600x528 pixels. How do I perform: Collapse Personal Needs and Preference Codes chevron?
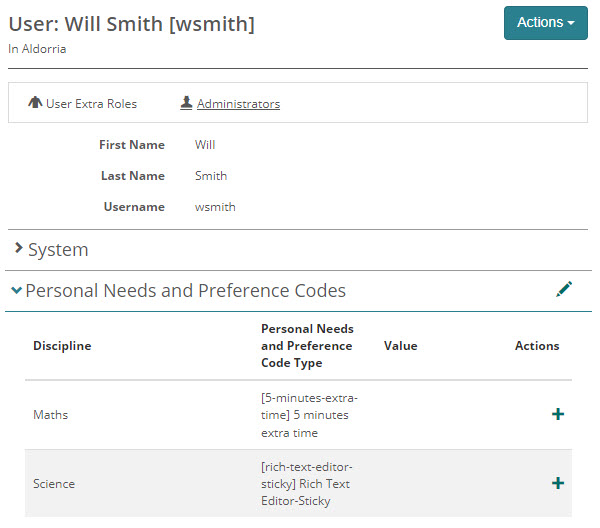(16, 290)
